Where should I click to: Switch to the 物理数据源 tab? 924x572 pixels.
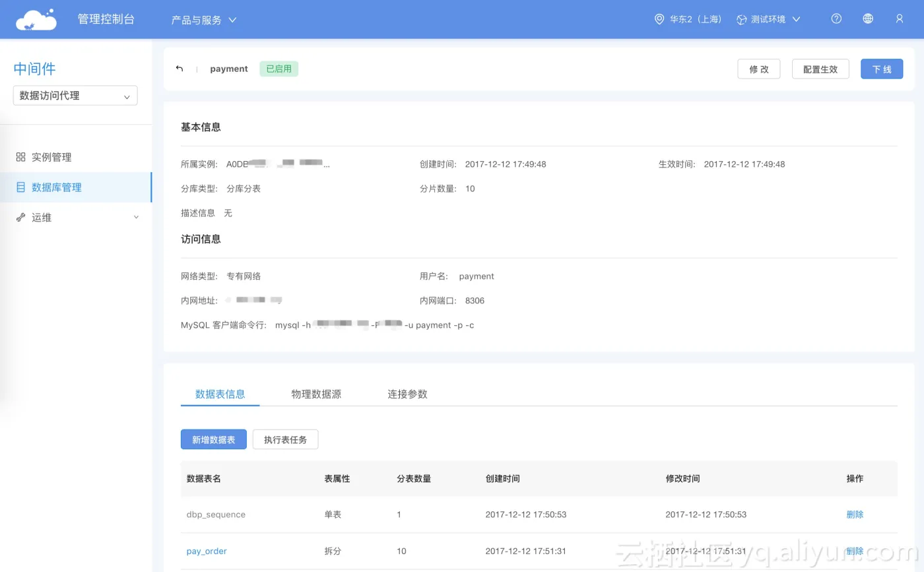[316, 394]
